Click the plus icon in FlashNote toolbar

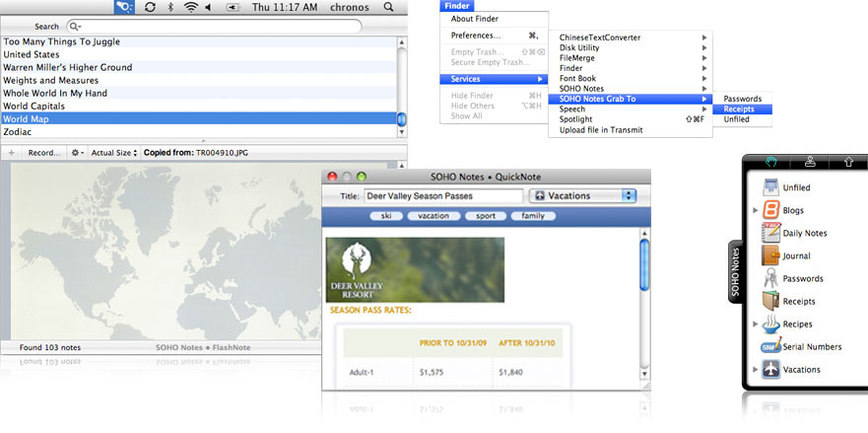click(12, 153)
